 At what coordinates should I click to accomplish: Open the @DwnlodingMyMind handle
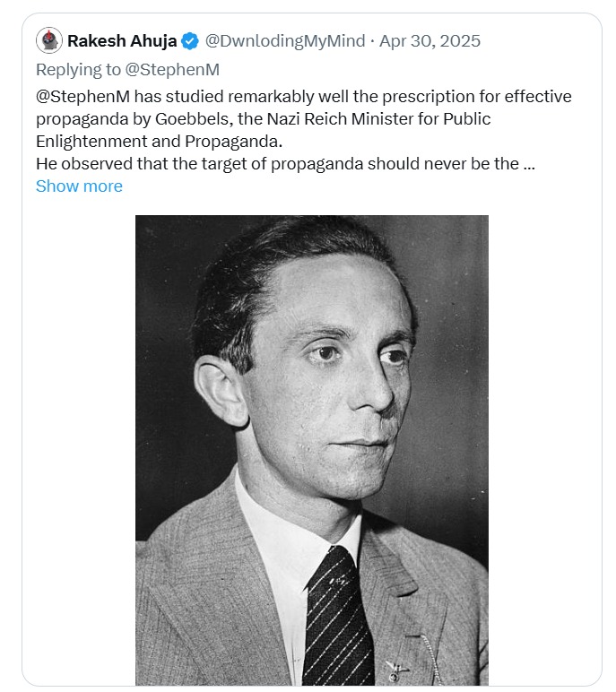point(285,40)
